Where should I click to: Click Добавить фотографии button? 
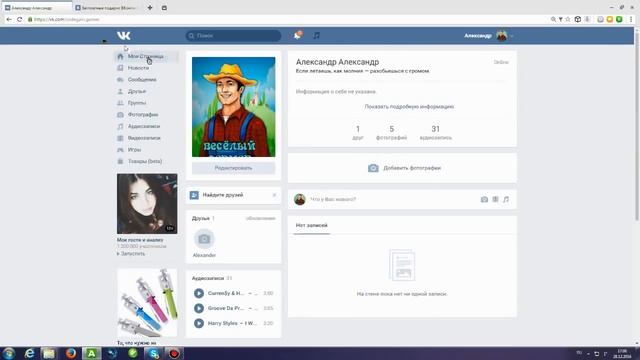[404, 168]
